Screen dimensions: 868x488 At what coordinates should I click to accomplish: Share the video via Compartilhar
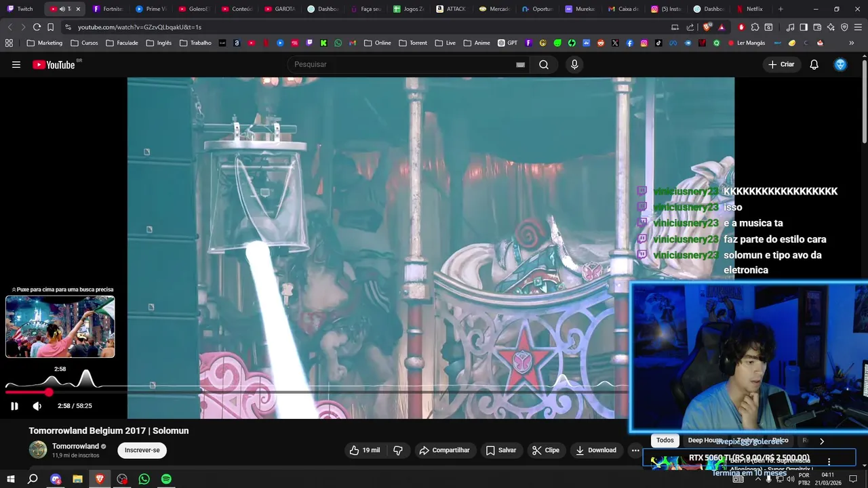click(445, 450)
